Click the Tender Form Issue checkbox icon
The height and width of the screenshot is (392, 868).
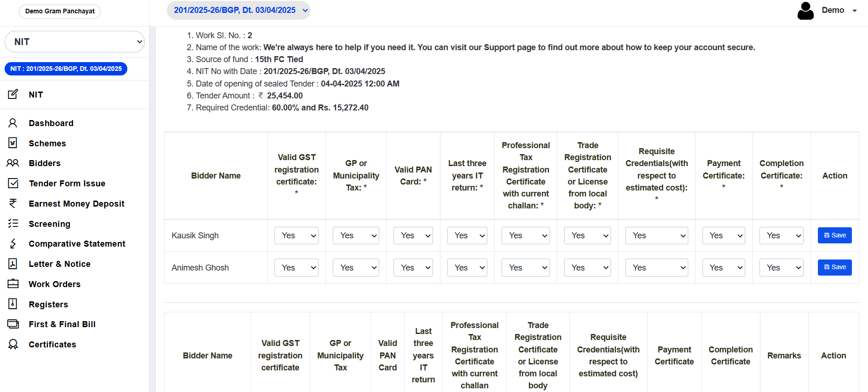[13, 183]
